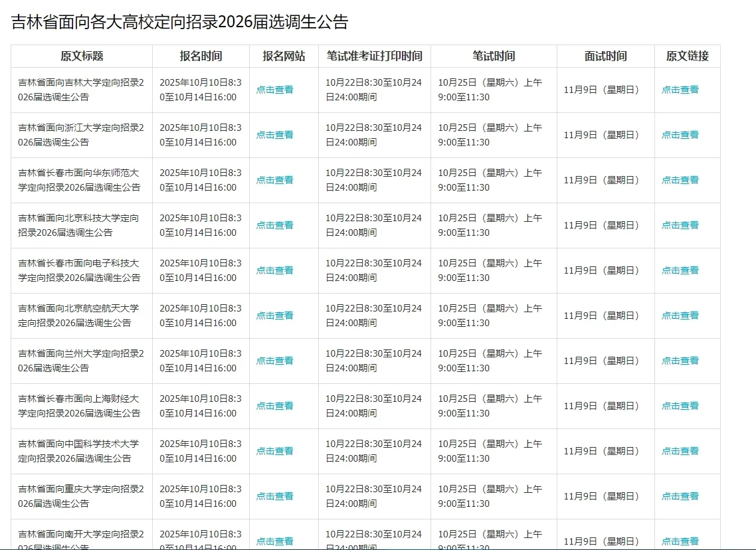Viewport: 756px width, 550px height.
Task: Select title cell 吉林省面向浙江大学定向招录2026届选调生公告
Action: coord(82,135)
